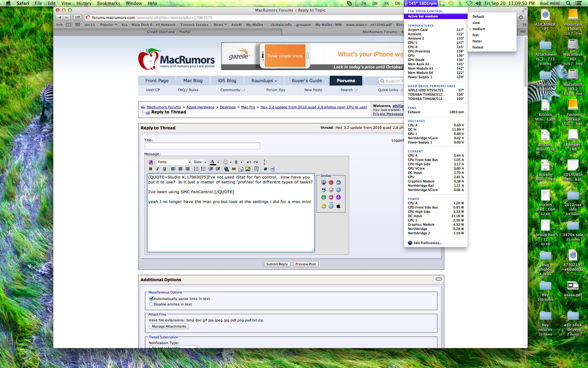Align message text right
The width and height of the screenshot is (588, 368).
187,169
